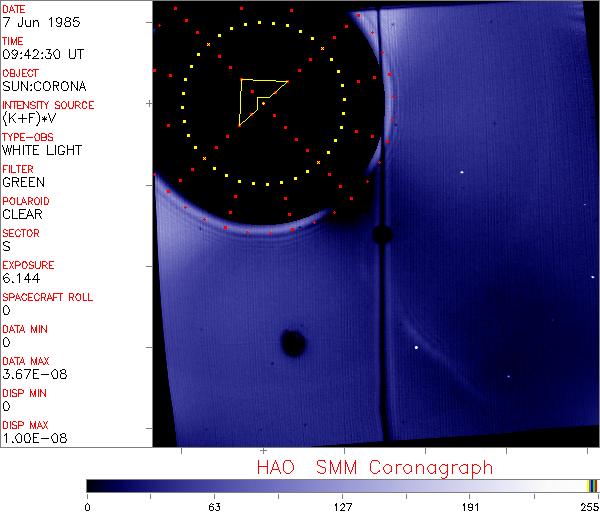Click the HAO SMM Coronagraph title
Screen dimensions: 600x512
(375, 467)
